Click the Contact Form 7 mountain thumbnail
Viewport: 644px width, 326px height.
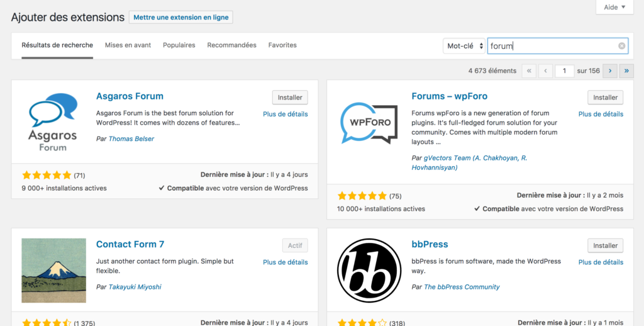click(54, 271)
